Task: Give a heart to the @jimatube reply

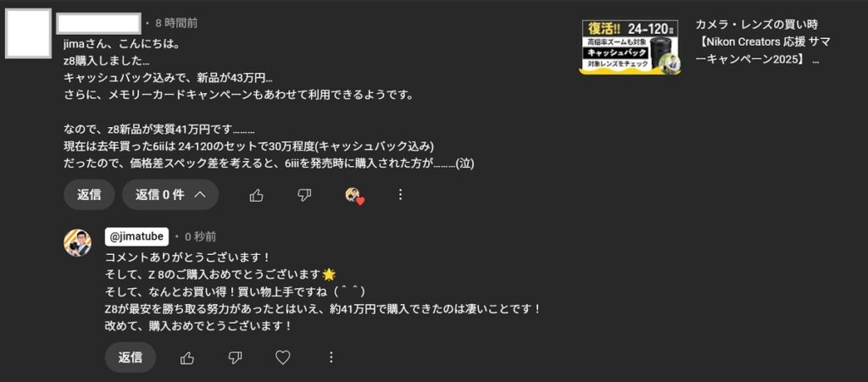Action: click(x=283, y=357)
